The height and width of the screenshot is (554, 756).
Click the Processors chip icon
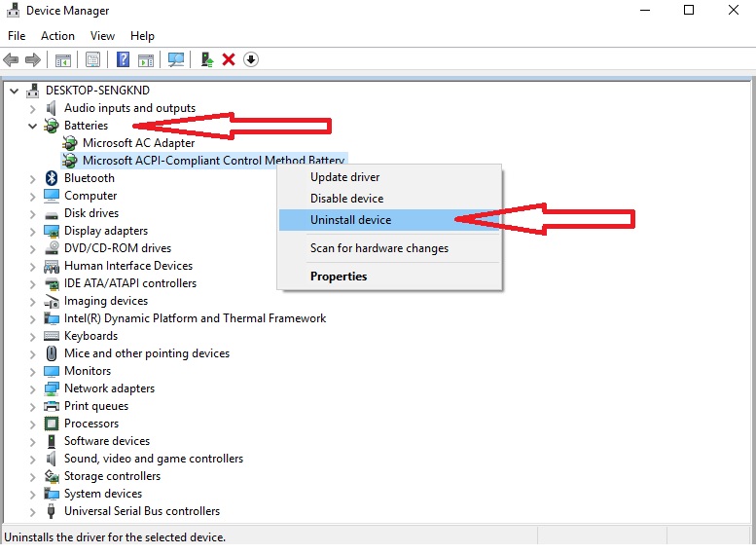[x=52, y=424]
